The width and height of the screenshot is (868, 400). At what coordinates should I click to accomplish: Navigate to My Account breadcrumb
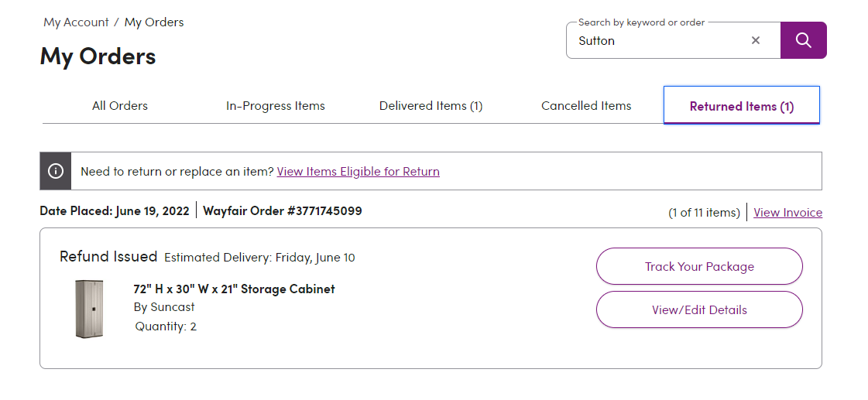click(76, 22)
